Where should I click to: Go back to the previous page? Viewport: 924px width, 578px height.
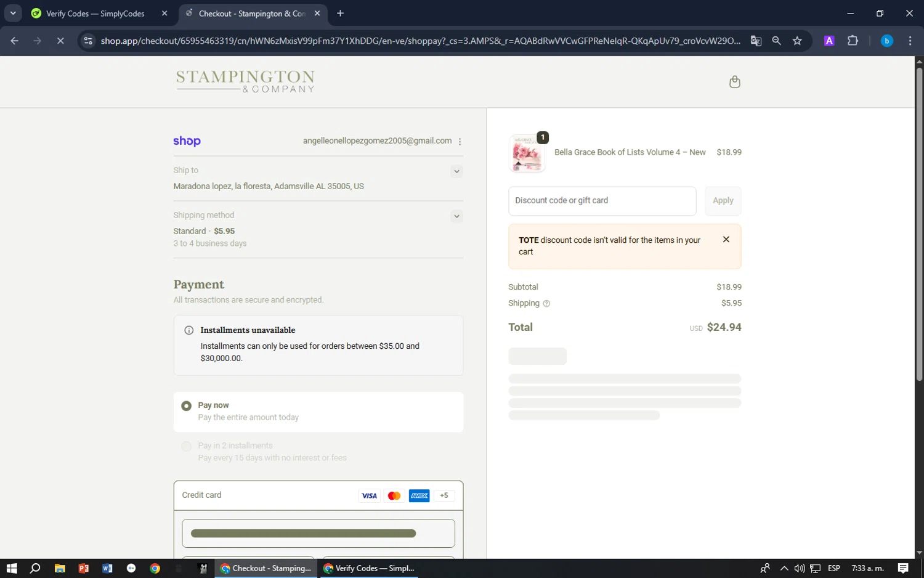point(15,41)
